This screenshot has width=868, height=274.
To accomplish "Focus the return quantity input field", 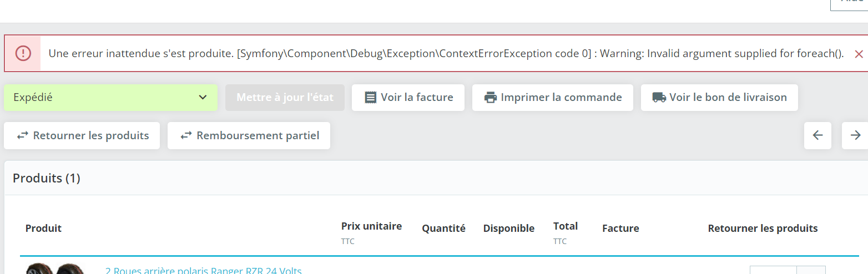I will coord(773,270).
